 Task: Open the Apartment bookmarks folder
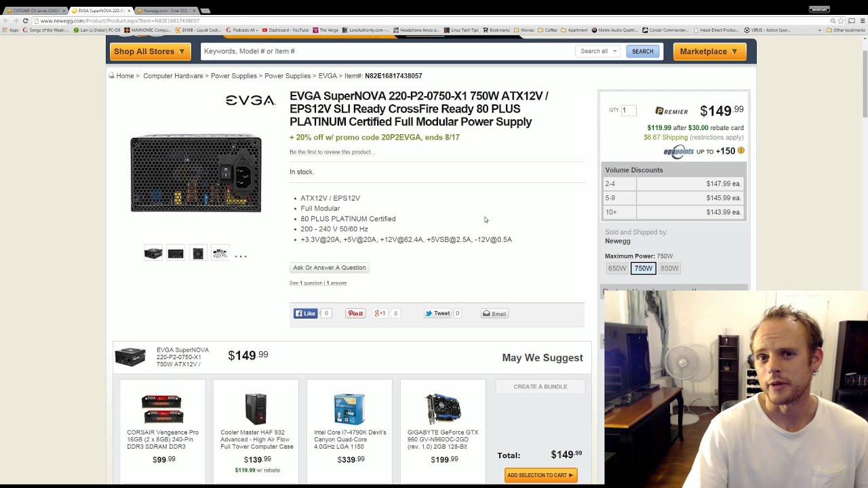pos(574,30)
